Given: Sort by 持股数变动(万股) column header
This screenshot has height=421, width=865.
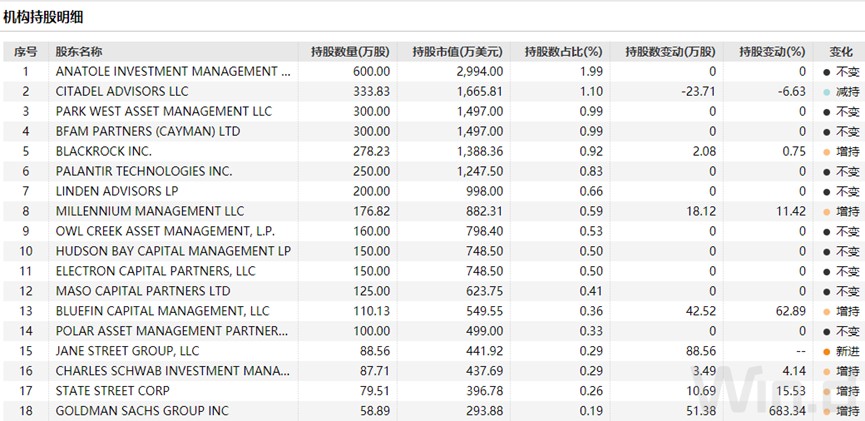Looking at the screenshot, I should click(x=670, y=52).
